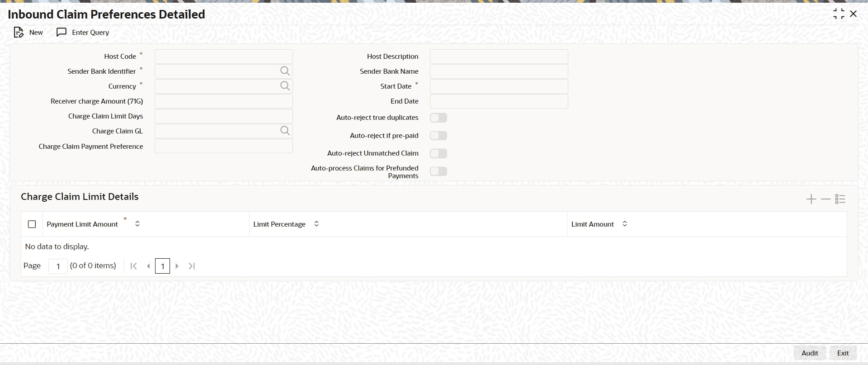Sort by Limit Amount column
868x365 pixels.
click(625, 224)
